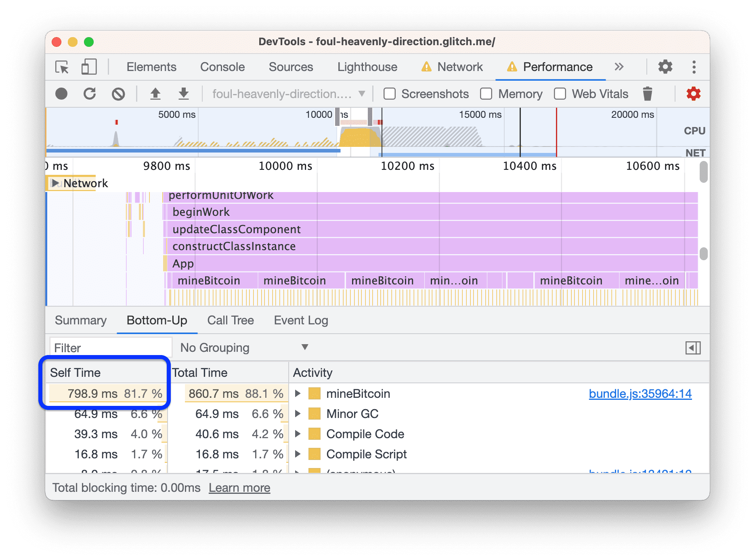The image size is (755, 560).
Task: Click the trash can collect garbage icon
Action: click(x=648, y=94)
